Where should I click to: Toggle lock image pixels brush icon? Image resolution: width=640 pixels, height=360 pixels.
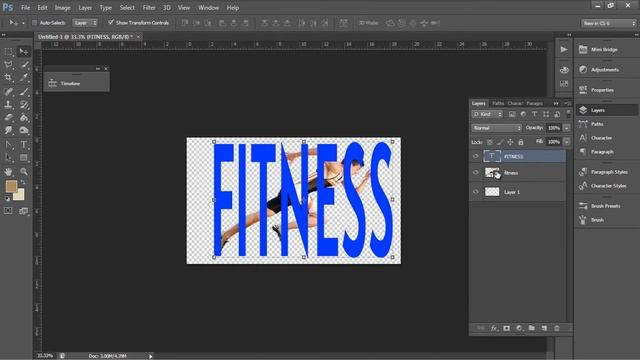tap(500, 142)
